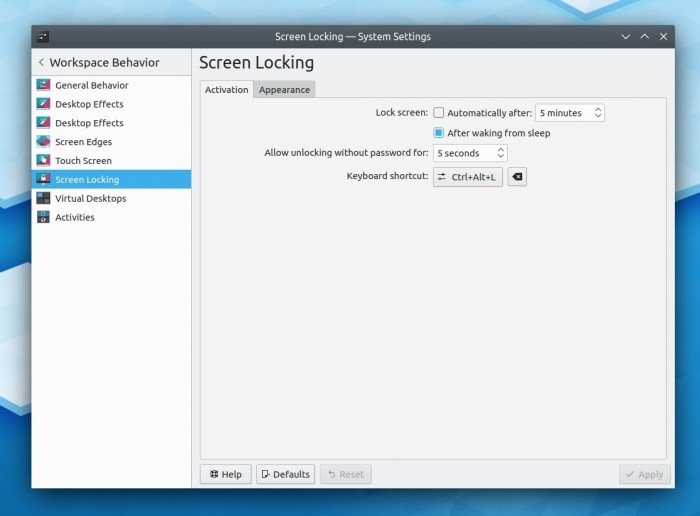
Task: Enable the 'Automatically after' lock checkbox
Action: point(439,113)
